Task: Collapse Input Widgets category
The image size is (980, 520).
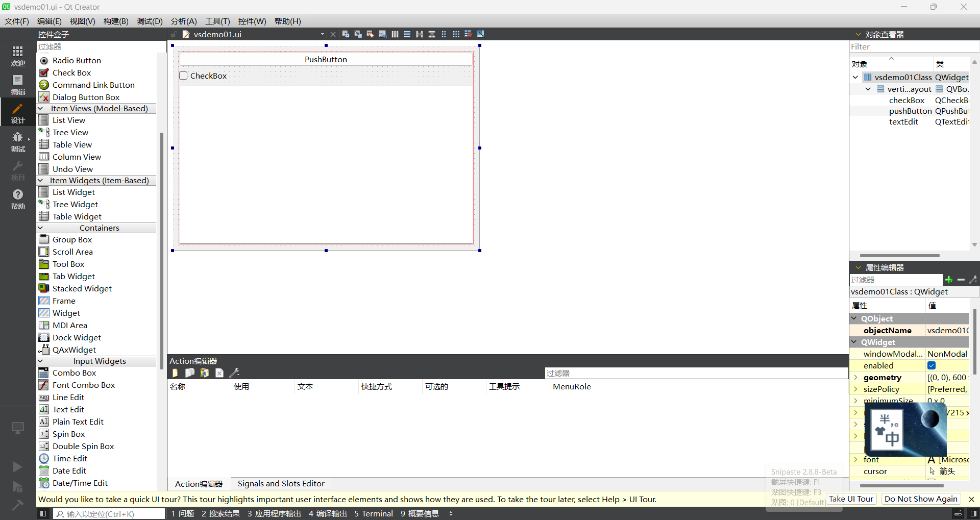Action: point(40,361)
